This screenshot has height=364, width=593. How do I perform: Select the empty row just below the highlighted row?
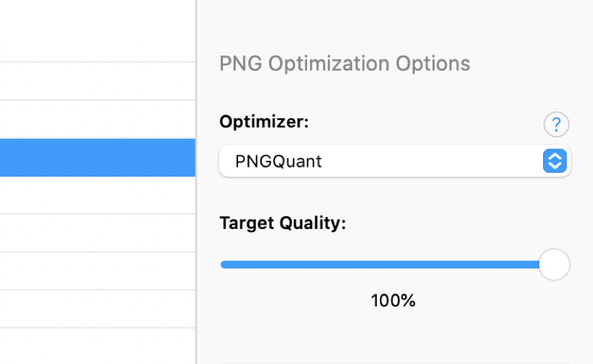[x=98, y=195]
